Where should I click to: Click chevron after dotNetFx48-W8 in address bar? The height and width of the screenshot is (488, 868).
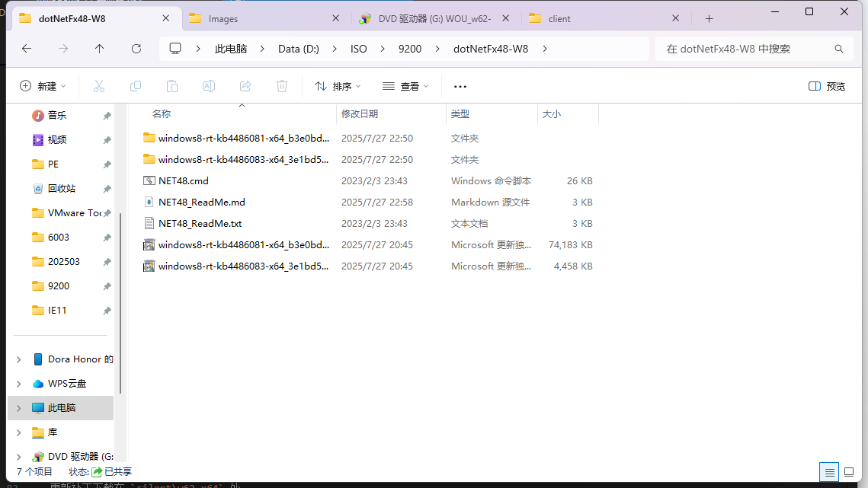click(x=545, y=49)
